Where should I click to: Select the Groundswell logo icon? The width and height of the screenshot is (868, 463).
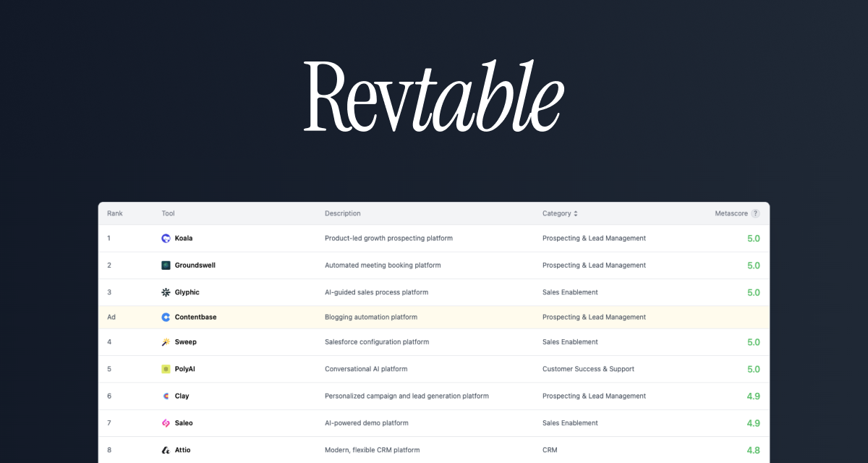165,265
